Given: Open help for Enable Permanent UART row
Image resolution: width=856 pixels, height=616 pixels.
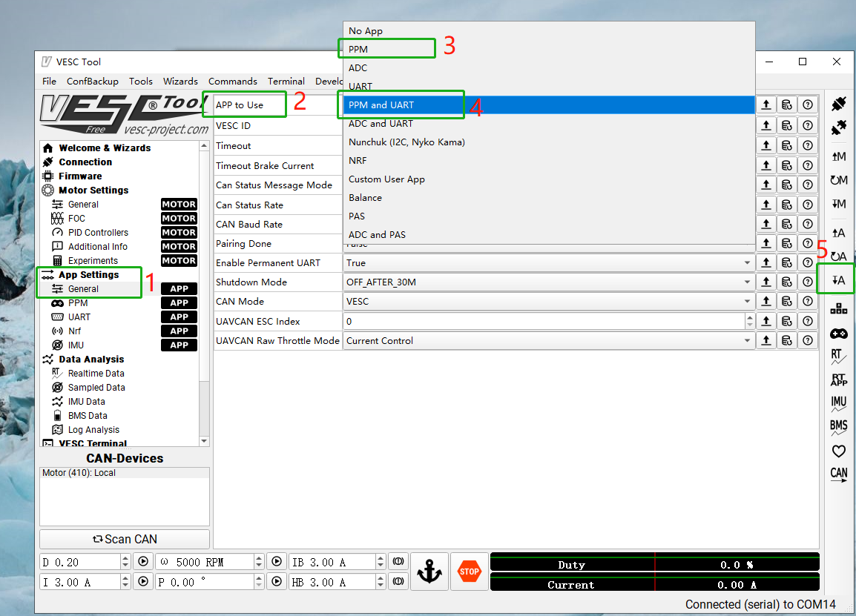Looking at the screenshot, I should click(x=807, y=262).
